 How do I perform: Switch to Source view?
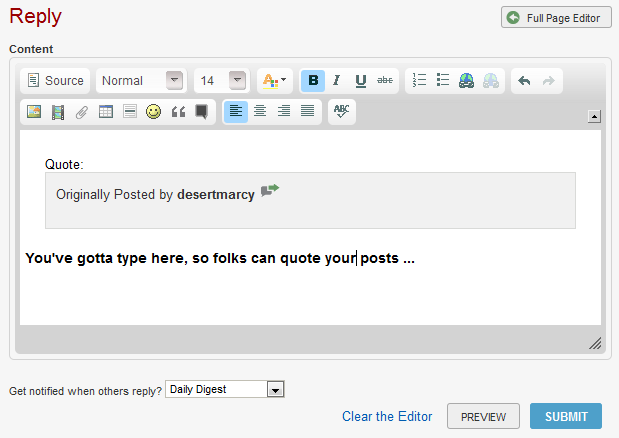(x=55, y=81)
